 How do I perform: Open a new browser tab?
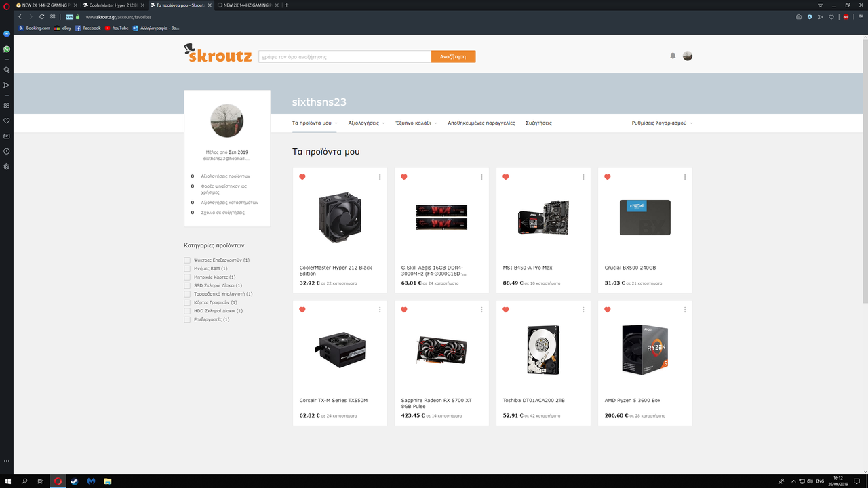[287, 5]
